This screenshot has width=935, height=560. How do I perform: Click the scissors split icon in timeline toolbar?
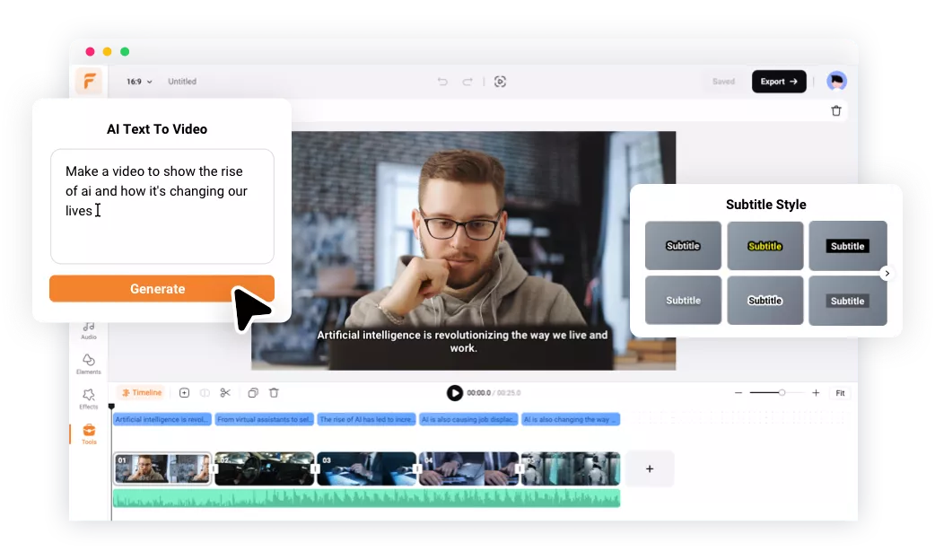tap(225, 393)
